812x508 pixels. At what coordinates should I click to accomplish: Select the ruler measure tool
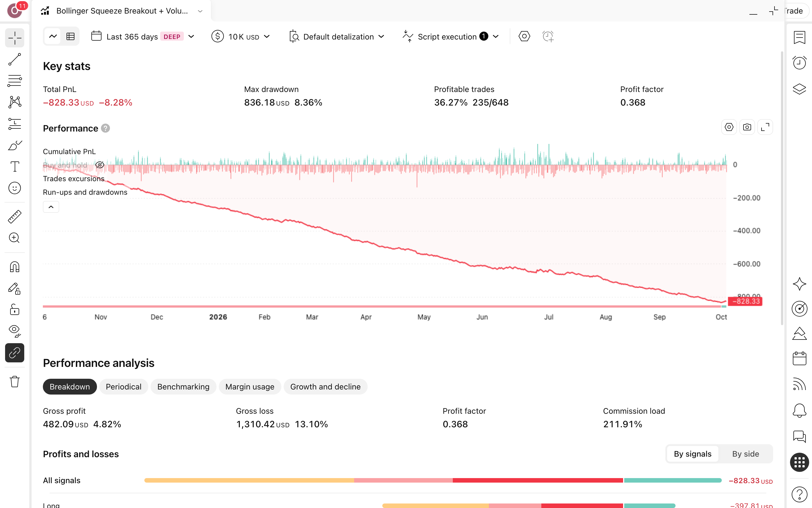[15, 217]
